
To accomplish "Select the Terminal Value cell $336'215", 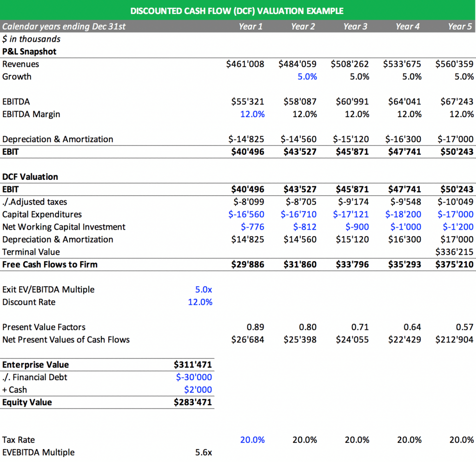I will [x=454, y=251].
